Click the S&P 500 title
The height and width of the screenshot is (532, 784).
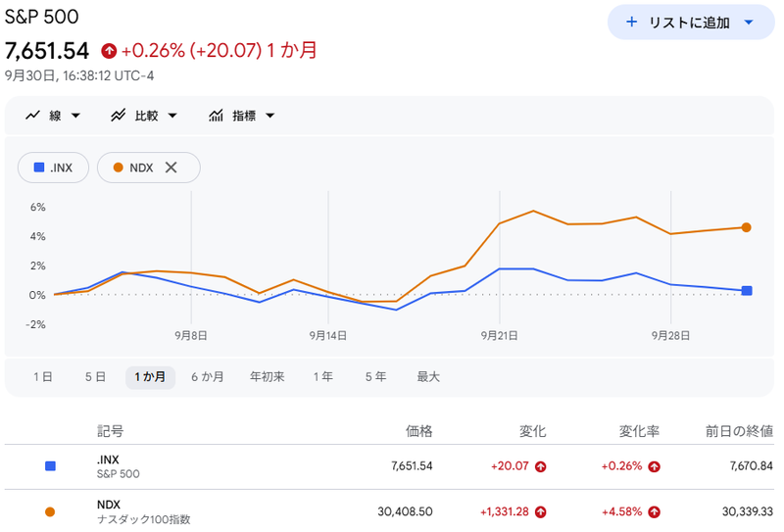click(41, 17)
